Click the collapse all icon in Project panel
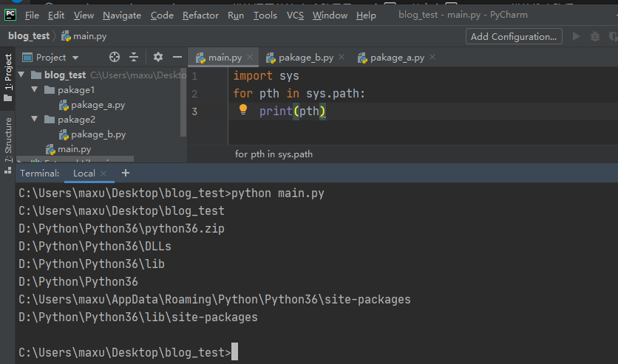Viewport: 618px width, 364px height. click(x=134, y=57)
